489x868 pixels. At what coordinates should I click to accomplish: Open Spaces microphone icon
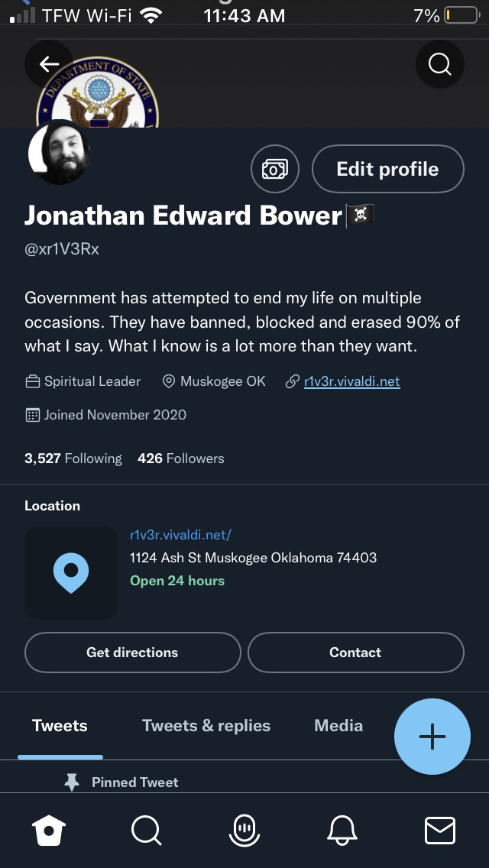244,830
